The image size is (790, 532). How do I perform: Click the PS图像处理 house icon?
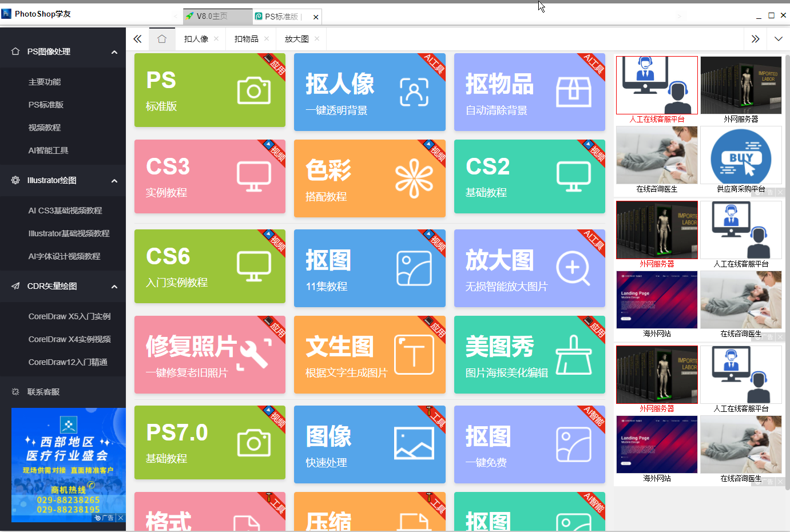(15, 51)
